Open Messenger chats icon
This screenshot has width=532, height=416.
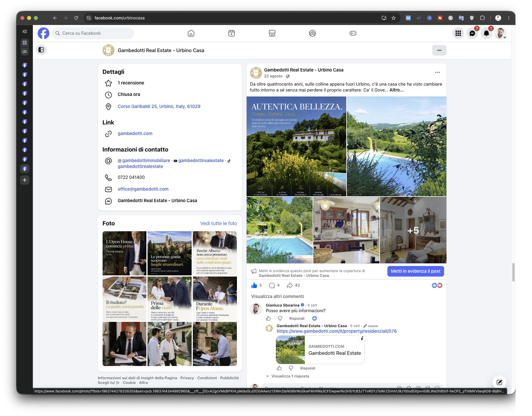click(x=472, y=33)
